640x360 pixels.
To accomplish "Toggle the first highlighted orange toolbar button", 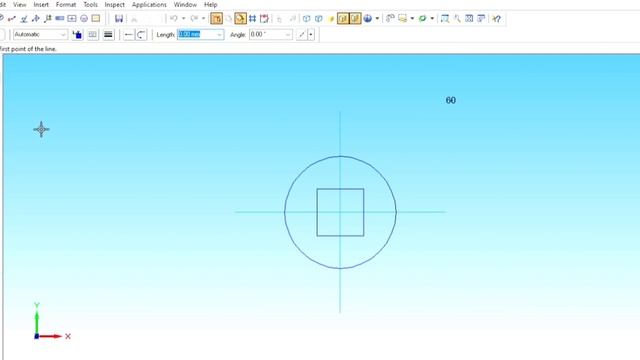I will [x=216, y=19].
